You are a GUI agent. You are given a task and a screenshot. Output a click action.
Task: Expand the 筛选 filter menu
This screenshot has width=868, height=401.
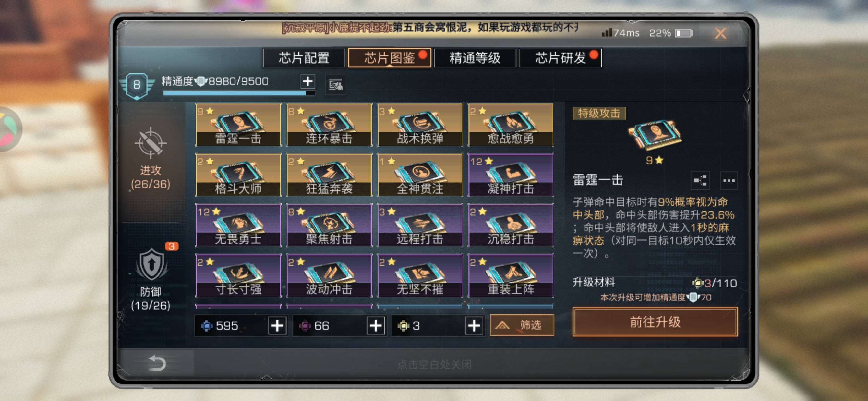[x=522, y=325]
